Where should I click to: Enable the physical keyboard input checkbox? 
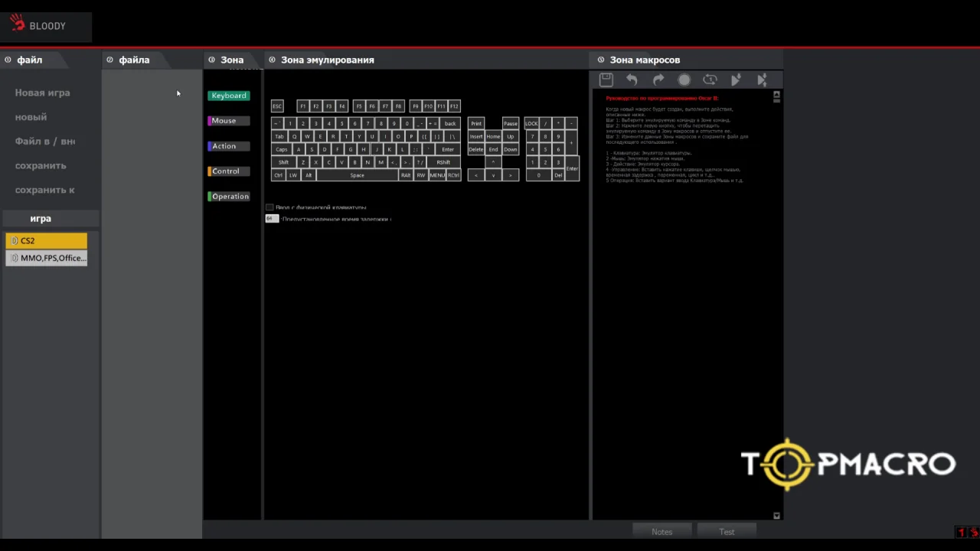(269, 207)
